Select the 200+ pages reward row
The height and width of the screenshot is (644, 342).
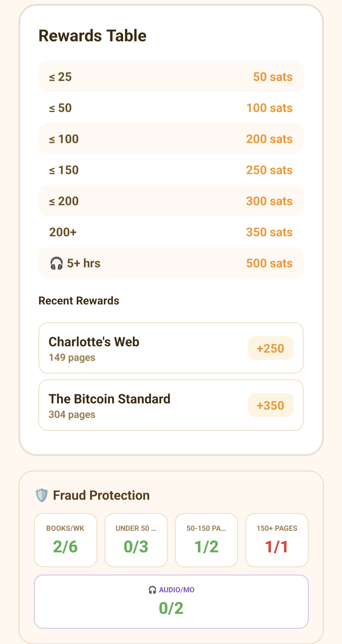(171, 232)
